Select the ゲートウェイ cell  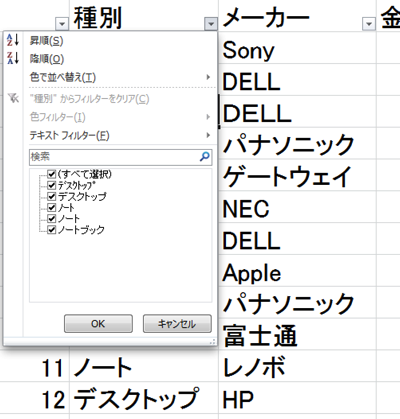click(x=297, y=175)
